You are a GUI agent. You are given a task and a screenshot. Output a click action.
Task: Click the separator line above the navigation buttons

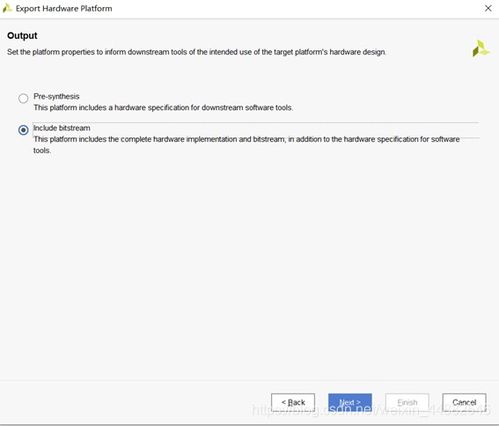[x=249, y=381]
